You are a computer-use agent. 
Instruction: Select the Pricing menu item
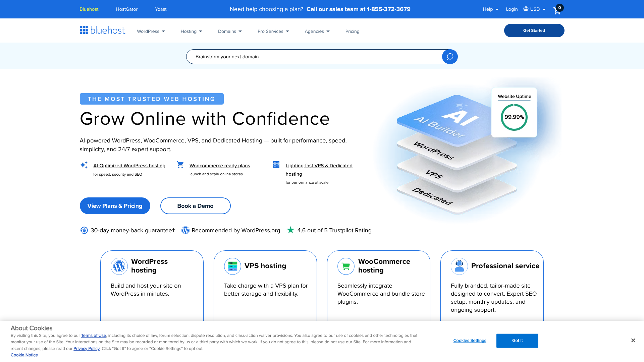click(352, 31)
